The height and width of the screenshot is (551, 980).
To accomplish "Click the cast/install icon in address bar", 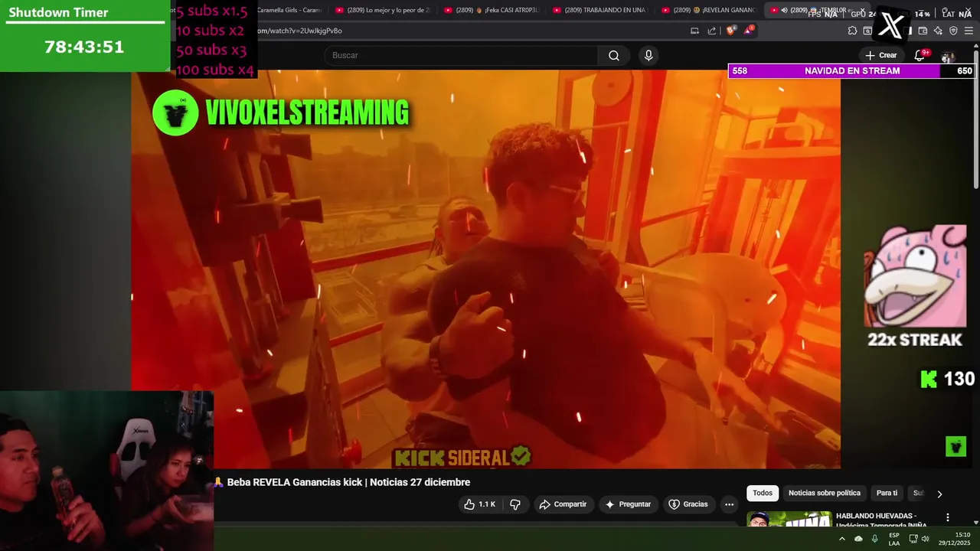I will [x=694, y=31].
